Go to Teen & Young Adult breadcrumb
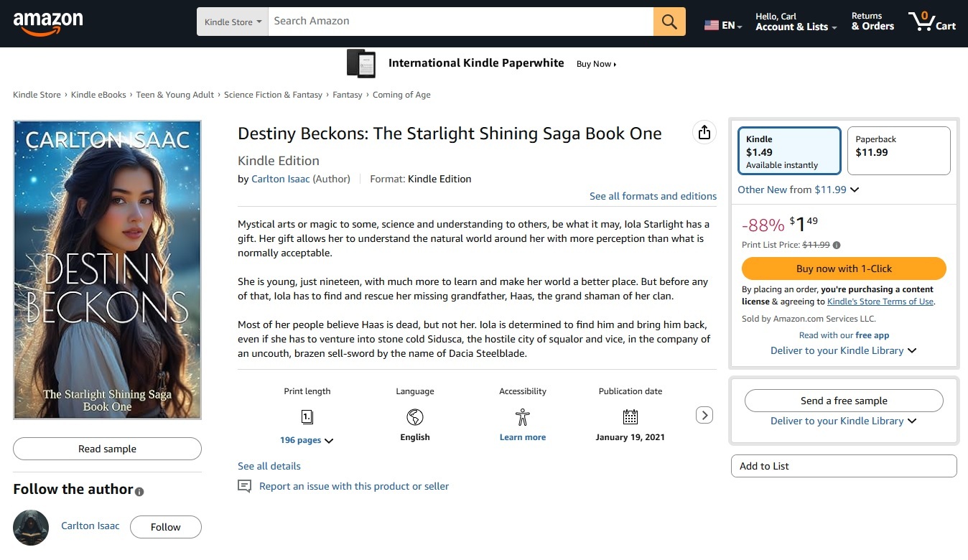This screenshot has height=560, width=968. pos(175,95)
